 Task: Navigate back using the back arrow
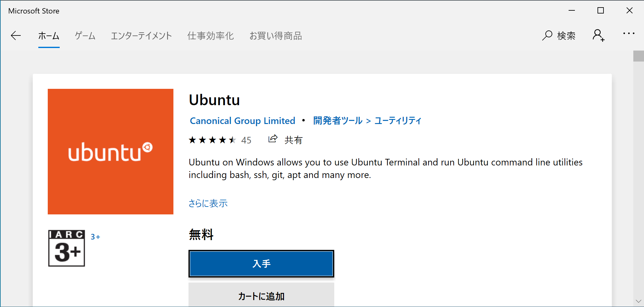pos(16,35)
